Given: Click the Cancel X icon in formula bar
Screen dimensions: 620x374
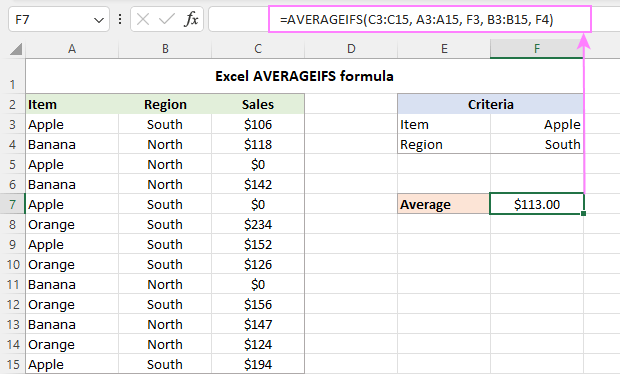Looking at the screenshot, I should pyautogui.click(x=143, y=19).
